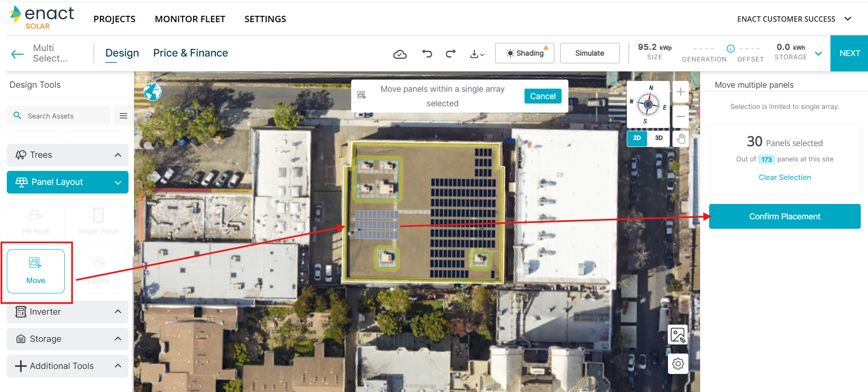Activate the pan hand tool
The image size is (868, 392).
(681, 138)
